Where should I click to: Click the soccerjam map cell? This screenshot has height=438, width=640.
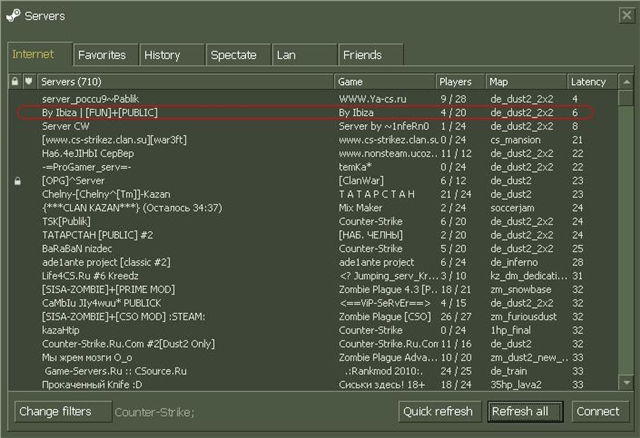512,208
